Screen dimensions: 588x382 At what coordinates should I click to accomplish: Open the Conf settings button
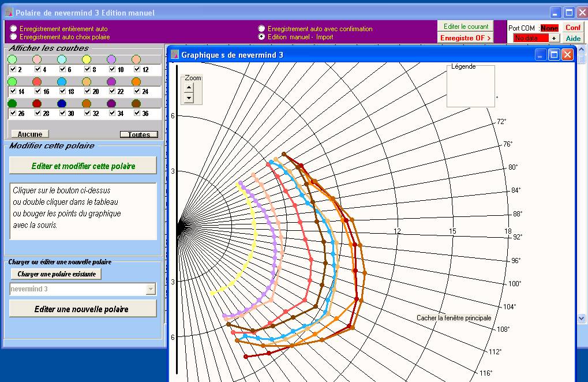[x=573, y=27]
